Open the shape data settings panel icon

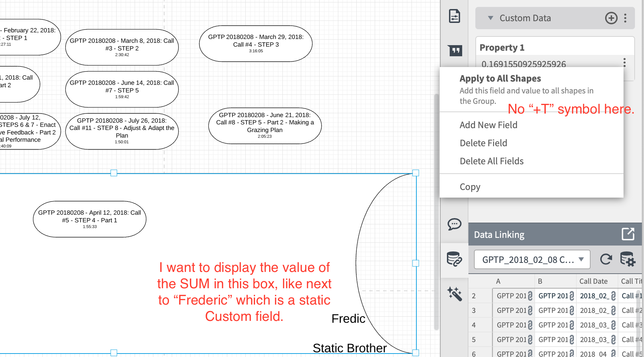(x=454, y=16)
